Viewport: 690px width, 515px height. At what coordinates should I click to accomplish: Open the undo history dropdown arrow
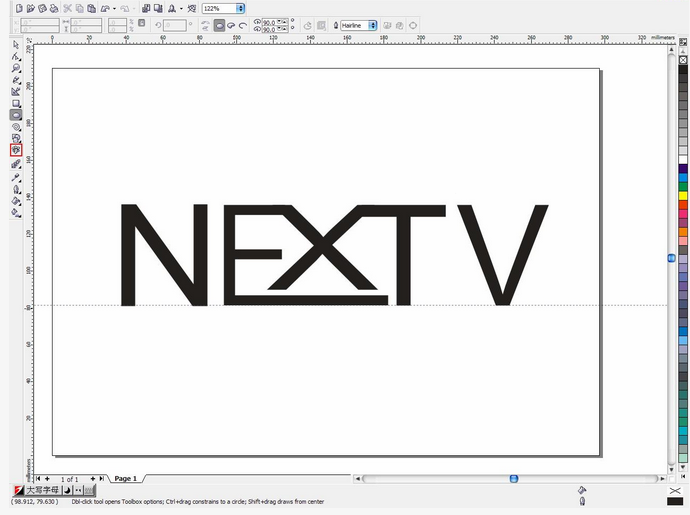tap(114, 8)
